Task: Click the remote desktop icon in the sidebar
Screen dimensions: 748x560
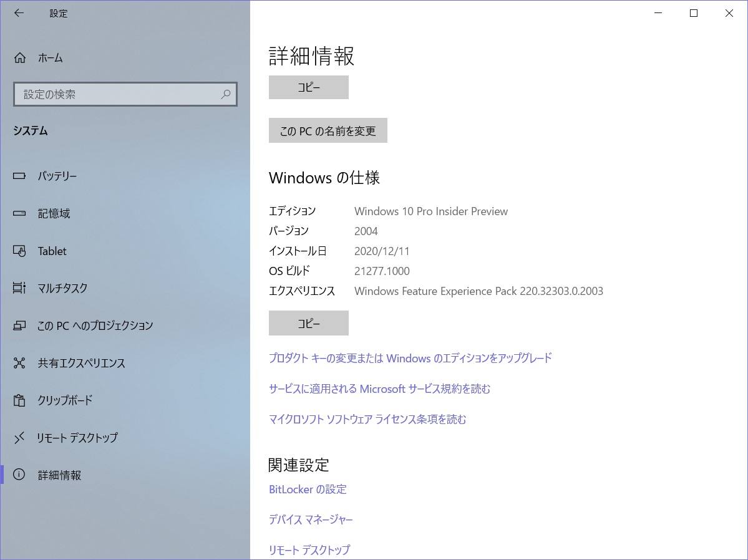Action: click(19, 437)
